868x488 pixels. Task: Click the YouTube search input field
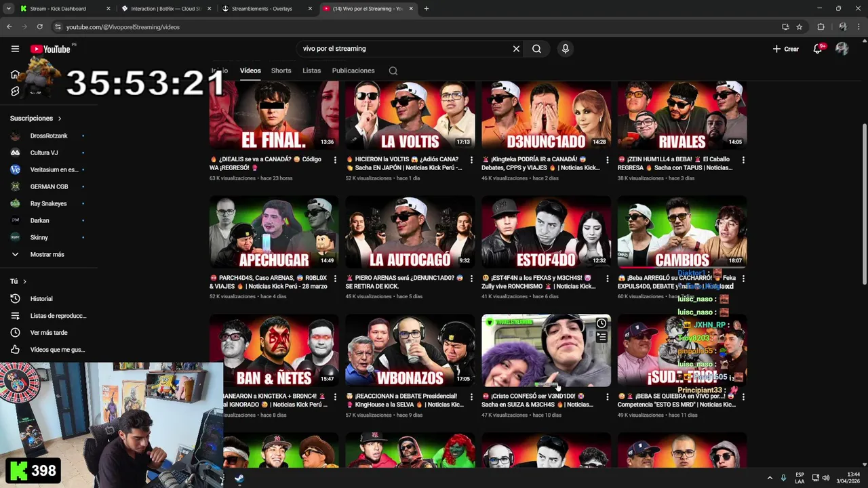[x=403, y=49]
